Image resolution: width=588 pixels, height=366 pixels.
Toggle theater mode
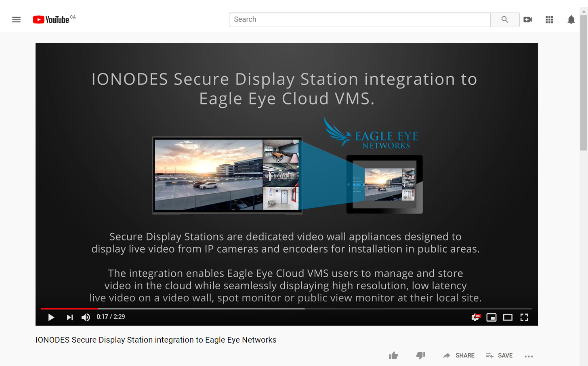point(508,318)
